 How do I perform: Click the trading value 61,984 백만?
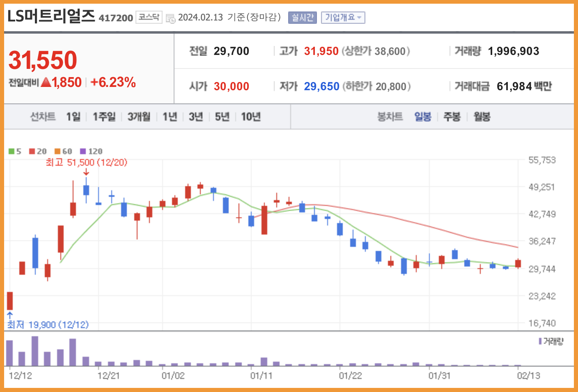click(524, 87)
